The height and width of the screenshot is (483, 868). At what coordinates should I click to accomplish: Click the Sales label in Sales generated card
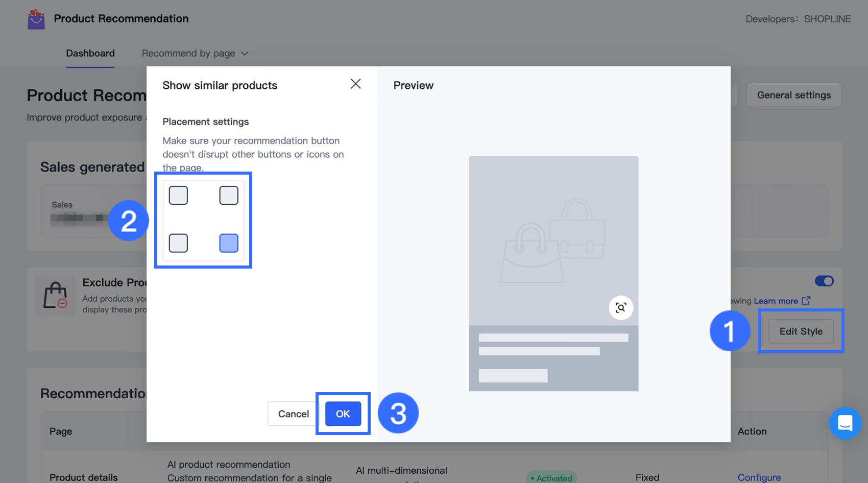(62, 205)
